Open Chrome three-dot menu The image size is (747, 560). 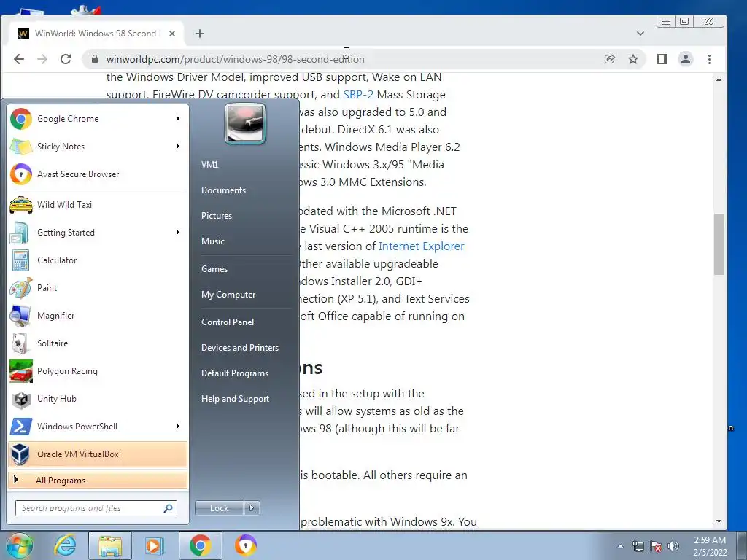(x=709, y=59)
